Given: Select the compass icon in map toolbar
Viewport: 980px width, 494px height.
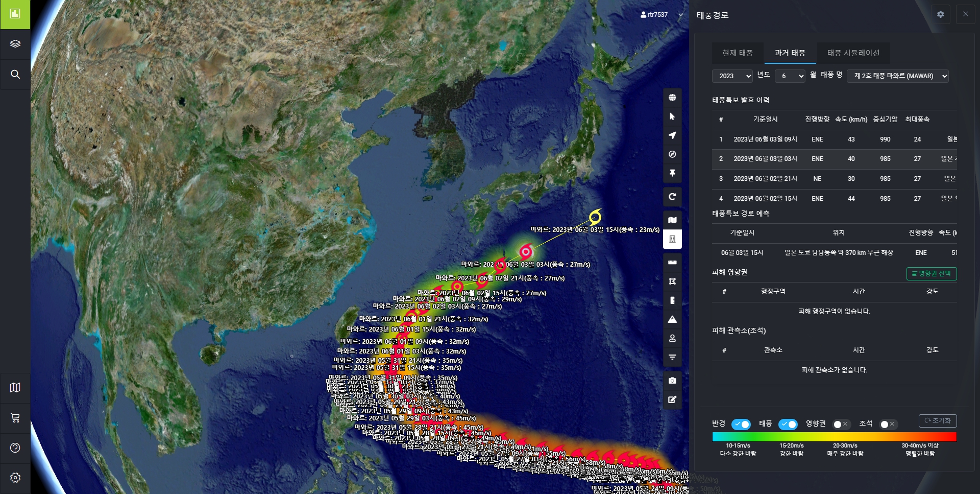Looking at the screenshot, I should 672,154.
